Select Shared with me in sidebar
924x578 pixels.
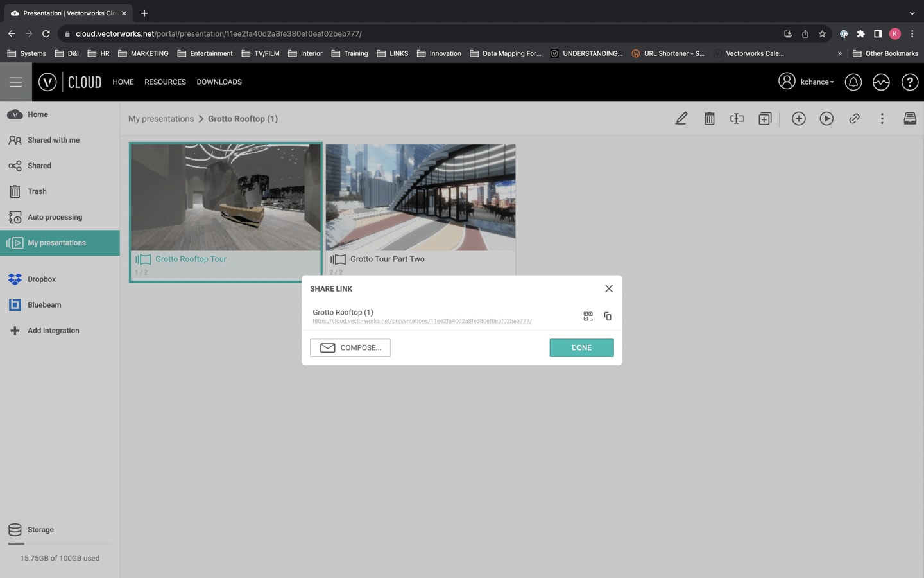53,140
